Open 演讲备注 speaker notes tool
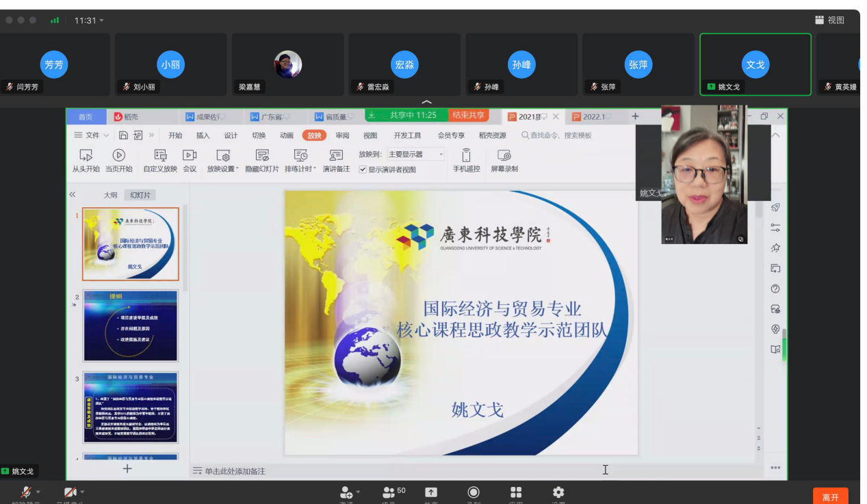The width and height of the screenshot is (867, 504). coord(336,156)
